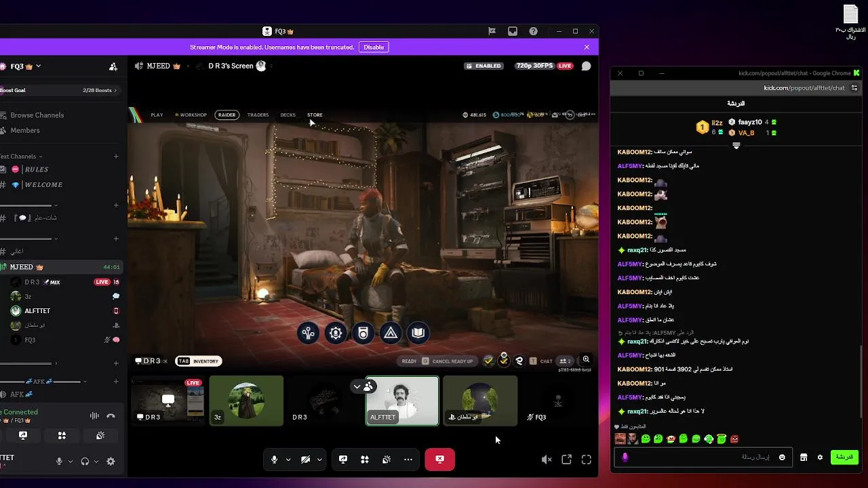Open activities icon in call control bar

point(365,460)
